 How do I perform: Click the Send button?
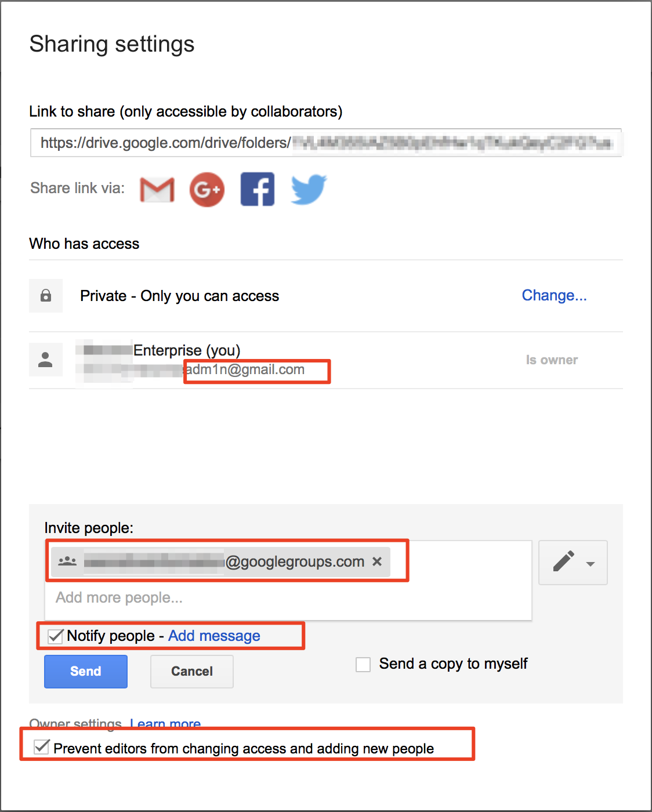[x=86, y=672]
